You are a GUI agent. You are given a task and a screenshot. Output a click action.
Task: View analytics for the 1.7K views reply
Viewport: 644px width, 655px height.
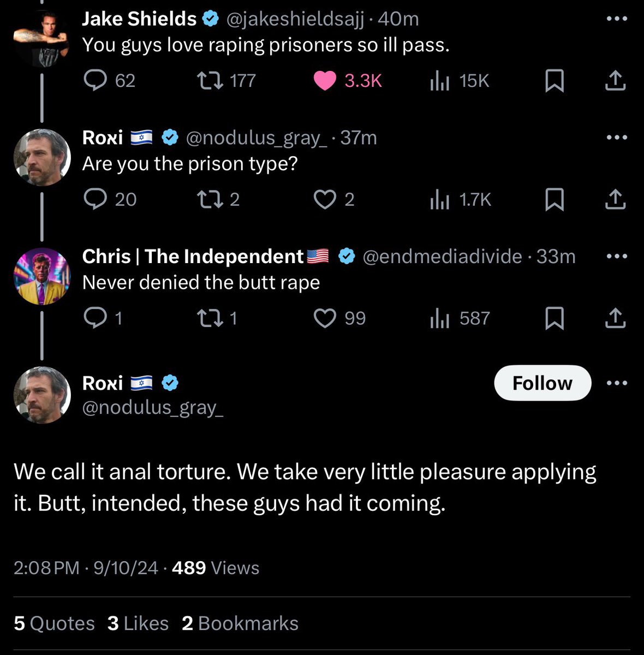coord(439,200)
